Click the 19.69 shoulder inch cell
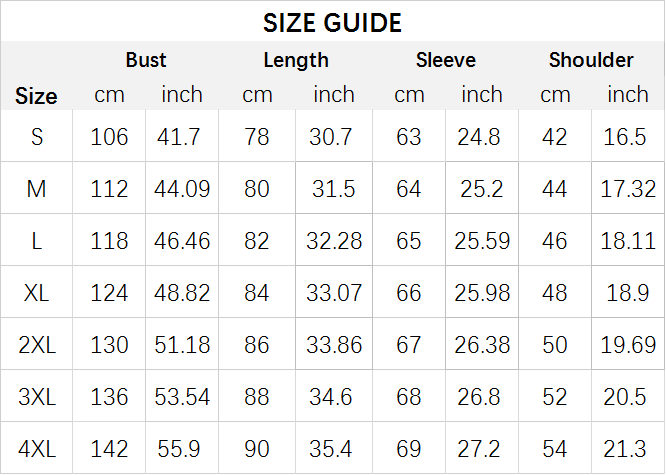Screen dimensions: 666x475 point(628,345)
